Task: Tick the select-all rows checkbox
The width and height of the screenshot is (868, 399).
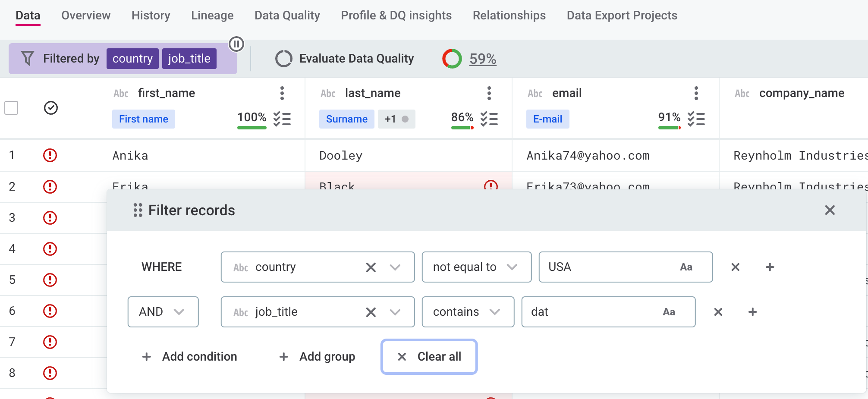Action: (11, 108)
